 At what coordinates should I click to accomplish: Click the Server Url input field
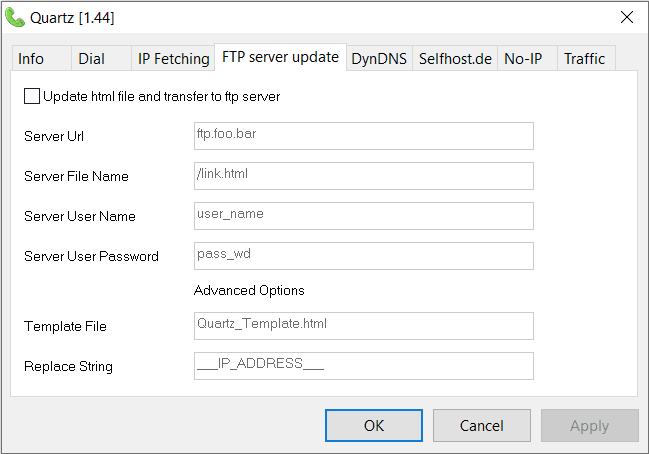363,136
